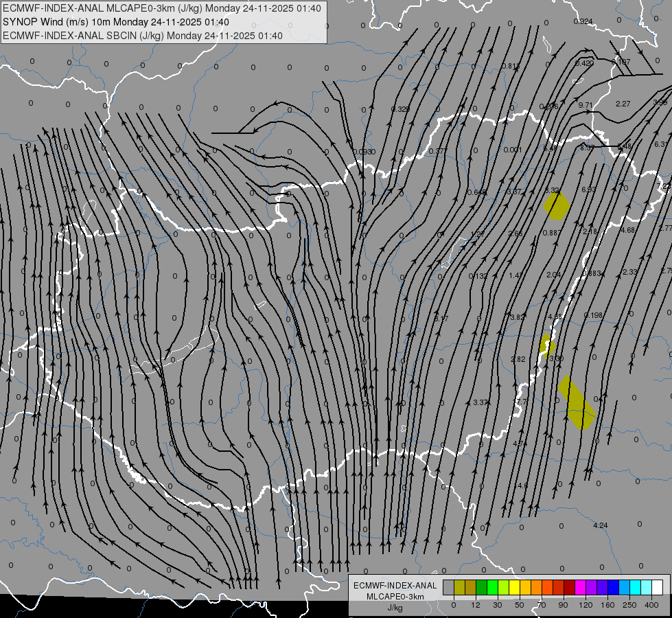Screen dimensions: 672x618
Task: Click the olive-yellow legend swatch right of 0
Action: click(459, 587)
